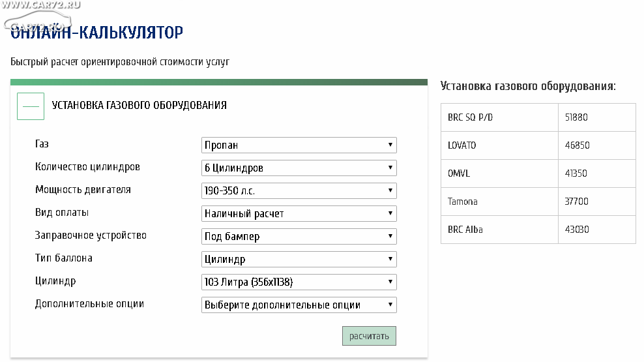Click the OMVL table cell
The height and width of the screenshot is (362, 644).
(x=499, y=173)
